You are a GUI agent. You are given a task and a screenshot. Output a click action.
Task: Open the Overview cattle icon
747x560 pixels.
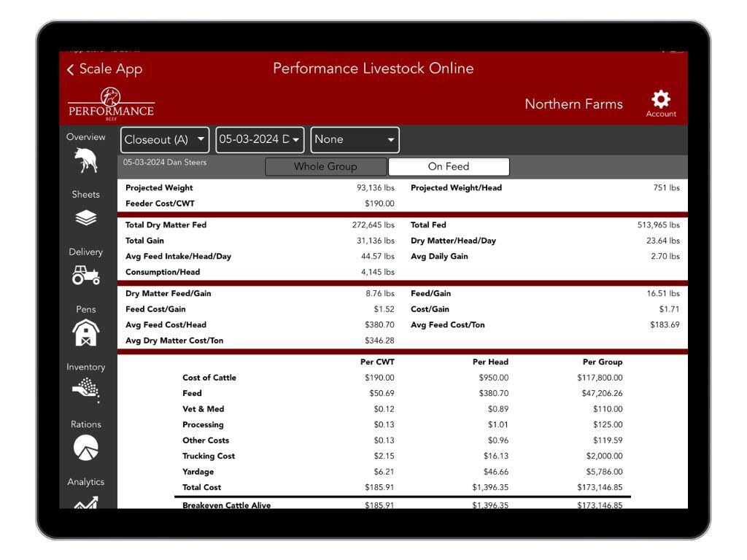(86, 160)
